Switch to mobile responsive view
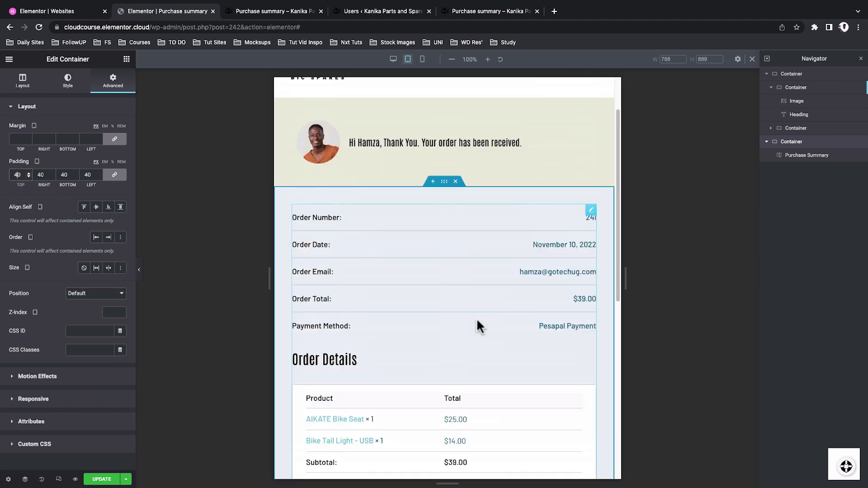Screen dimensions: 868x488 tap(422, 59)
